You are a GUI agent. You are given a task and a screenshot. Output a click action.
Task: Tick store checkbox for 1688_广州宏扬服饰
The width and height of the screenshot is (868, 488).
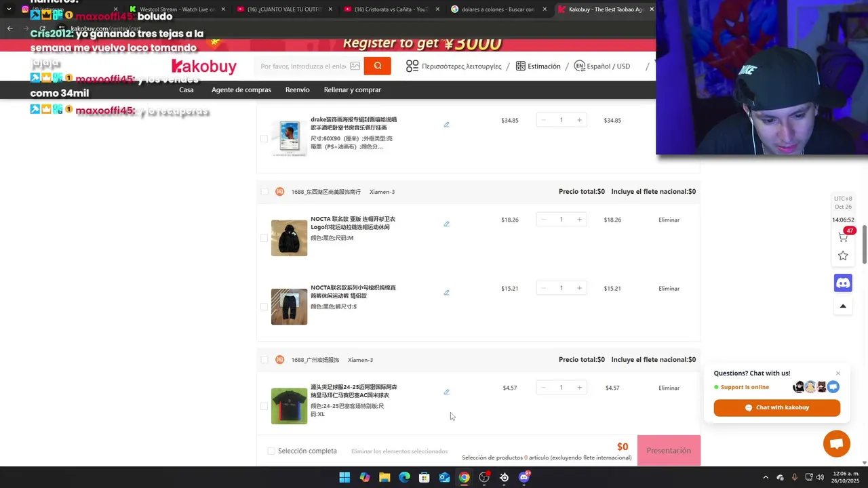pyautogui.click(x=264, y=360)
